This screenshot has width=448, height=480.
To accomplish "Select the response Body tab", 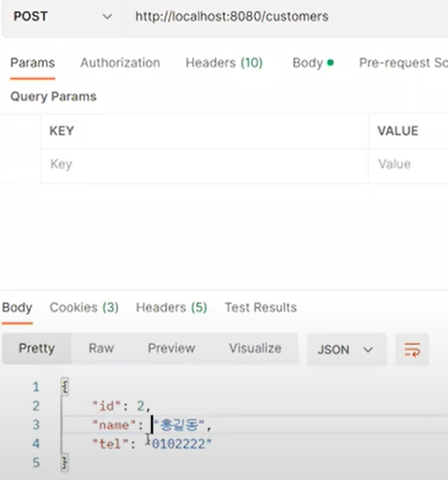I will [17, 307].
